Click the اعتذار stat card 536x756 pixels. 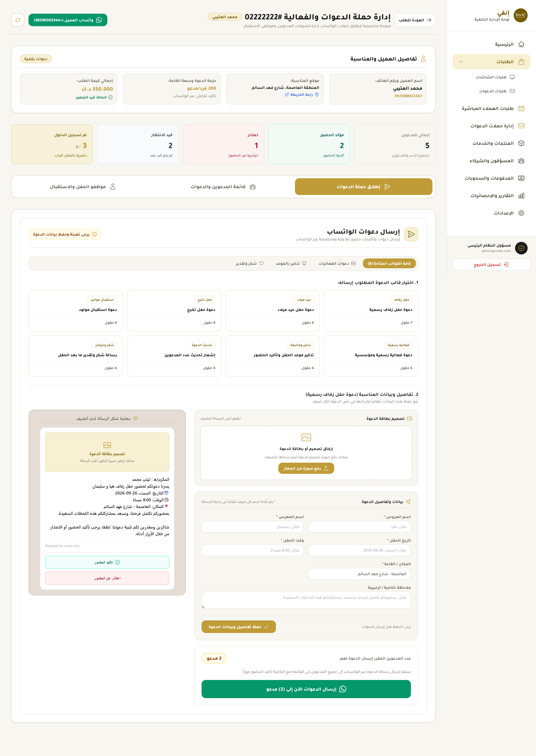tap(223, 144)
